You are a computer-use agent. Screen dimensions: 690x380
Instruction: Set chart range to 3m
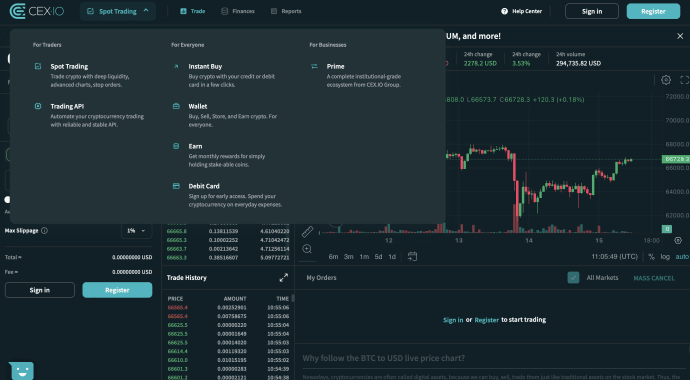pyautogui.click(x=349, y=257)
